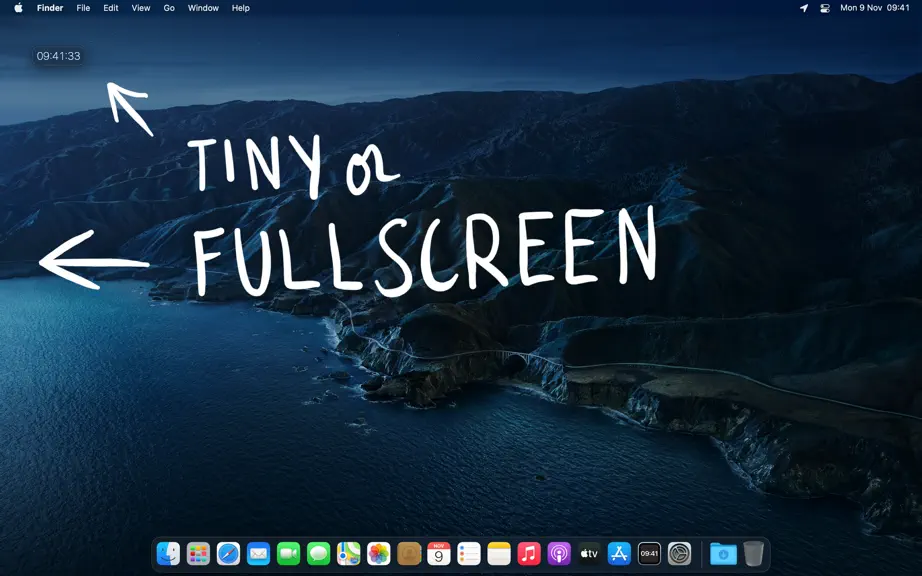
Task: Open System Preferences in the dock
Action: (x=679, y=554)
